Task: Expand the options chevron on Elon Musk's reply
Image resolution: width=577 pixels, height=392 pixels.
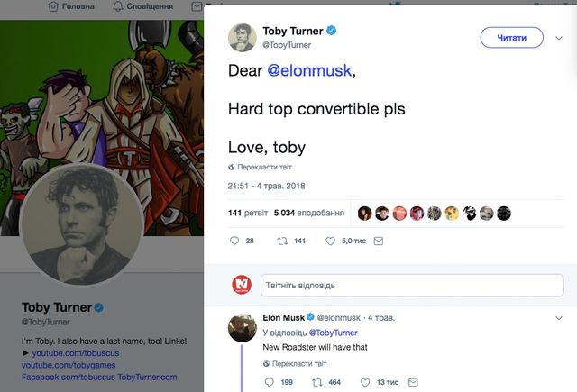Action: pyautogui.click(x=561, y=317)
